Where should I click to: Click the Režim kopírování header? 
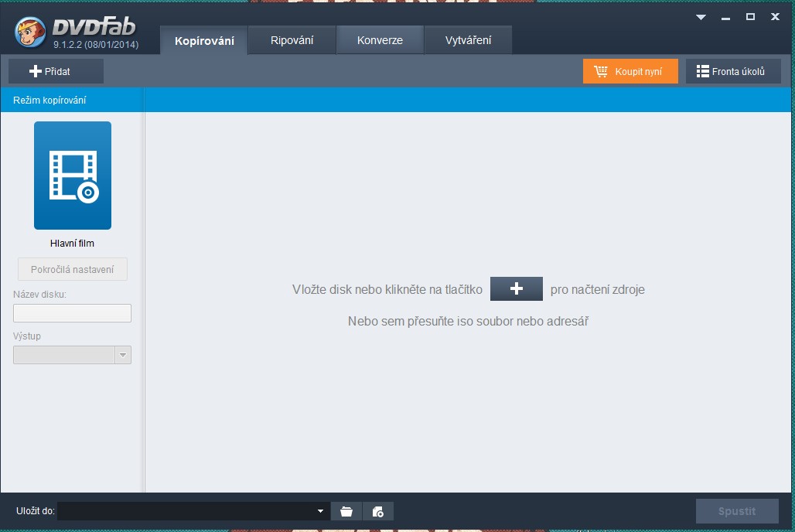click(49, 101)
